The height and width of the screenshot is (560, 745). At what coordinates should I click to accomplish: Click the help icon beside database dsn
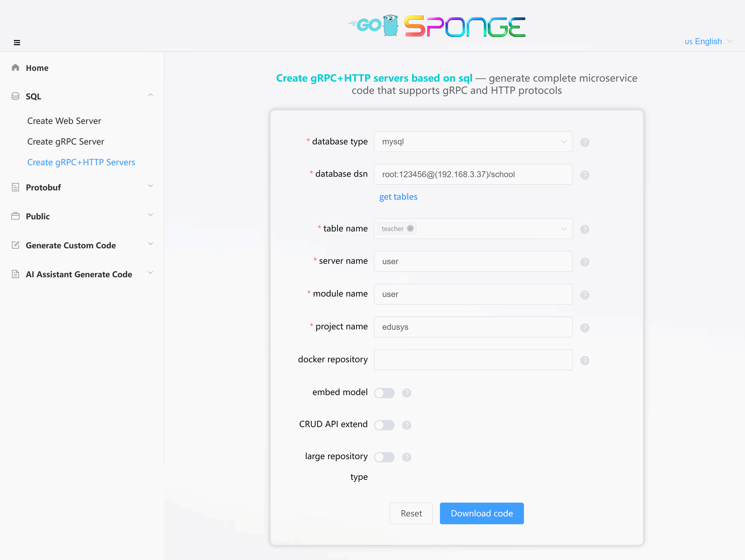pos(585,175)
